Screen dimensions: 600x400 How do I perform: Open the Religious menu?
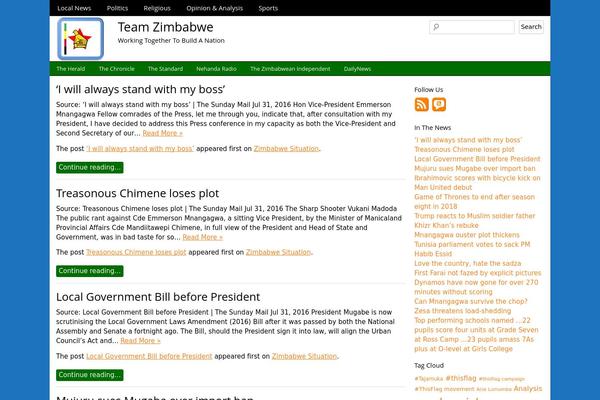click(x=157, y=8)
